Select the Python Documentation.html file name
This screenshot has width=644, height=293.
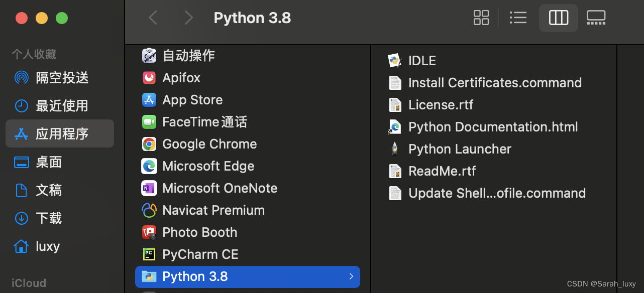click(x=493, y=127)
